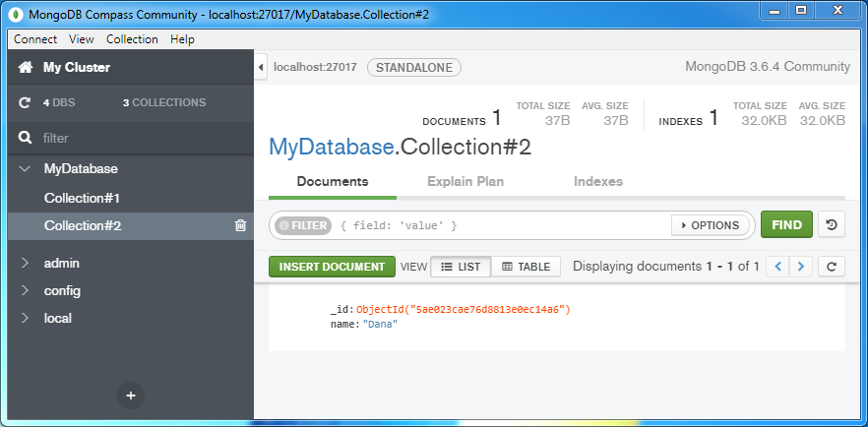The width and height of the screenshot is (868, 427).
Task: Click the FIND button
Action: pyautogui.click(x=786, y=225)
